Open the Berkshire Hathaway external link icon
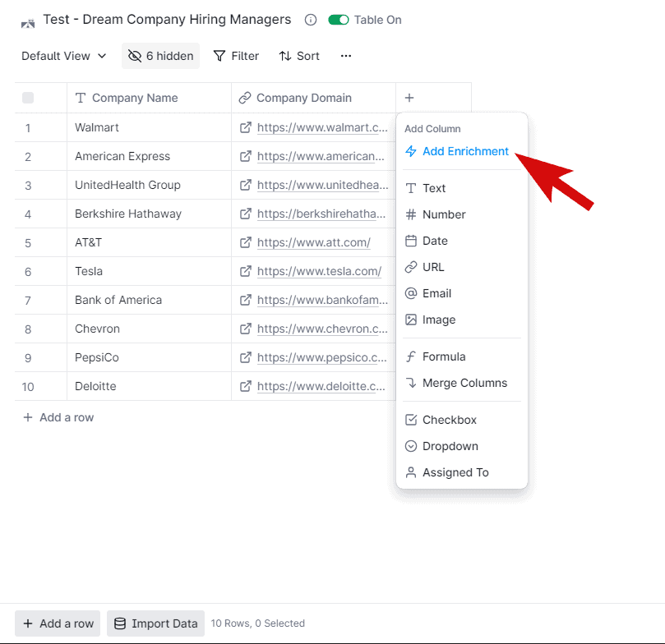 pos(246,214)
